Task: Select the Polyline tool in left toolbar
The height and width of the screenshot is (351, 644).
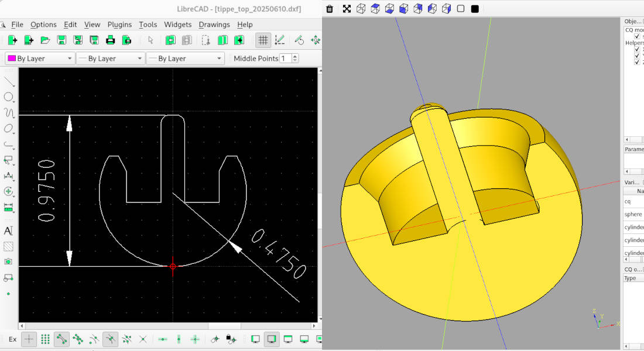Action: [x=9, y=144]
